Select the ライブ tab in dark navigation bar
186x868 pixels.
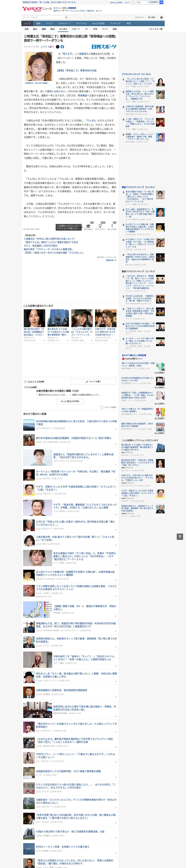(49, 24)
